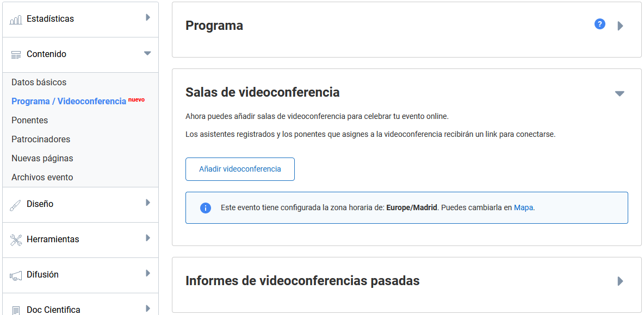
Task: Expand Informes de videoconferencias pasadas arrow
Action: point(620,281)
